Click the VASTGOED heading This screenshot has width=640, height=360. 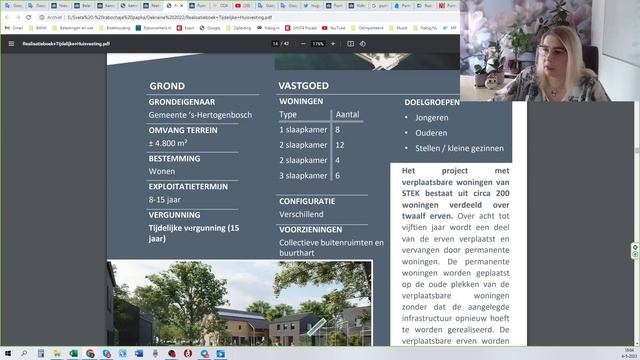[303, 86]
